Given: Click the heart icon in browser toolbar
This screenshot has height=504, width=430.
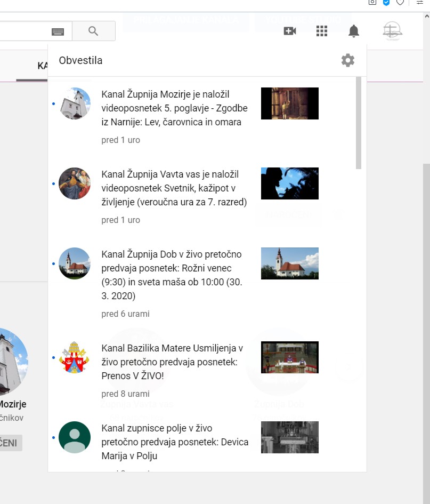Looking at the screenshot, I should [x=400, y=3].
